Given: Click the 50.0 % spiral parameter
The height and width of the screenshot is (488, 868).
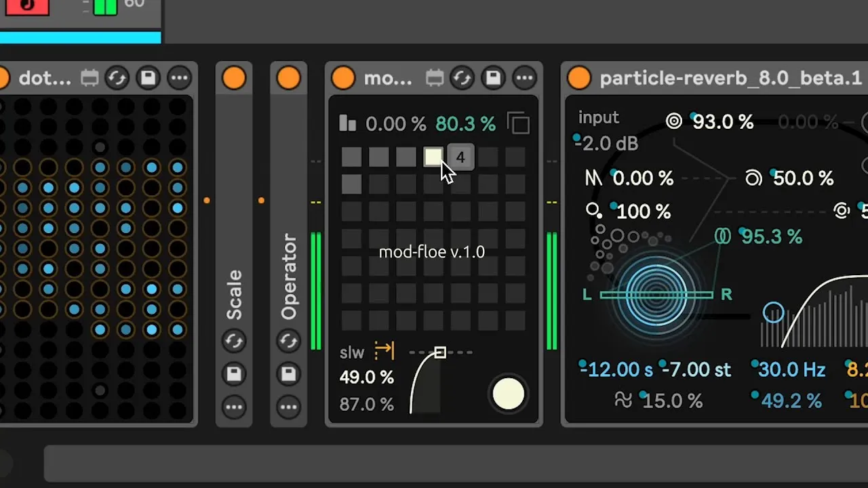Looking at the screenshot, I should click(804, 178).
